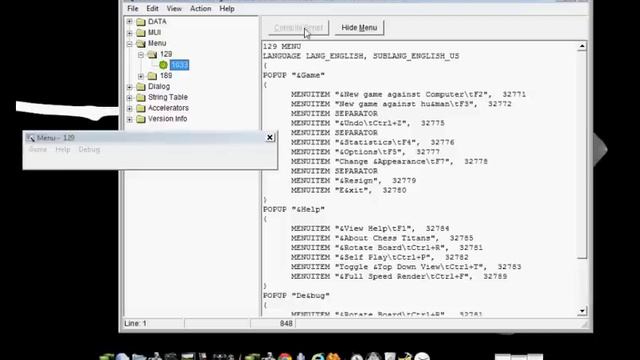The width and height of the screenshot is (640, 360).
Task: Select the 129 tree label
Action: click(166, 54)
